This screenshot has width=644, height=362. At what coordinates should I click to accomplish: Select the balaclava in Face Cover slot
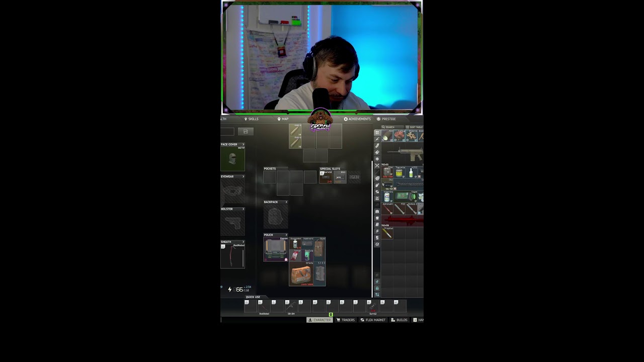(x=232, y=159)
